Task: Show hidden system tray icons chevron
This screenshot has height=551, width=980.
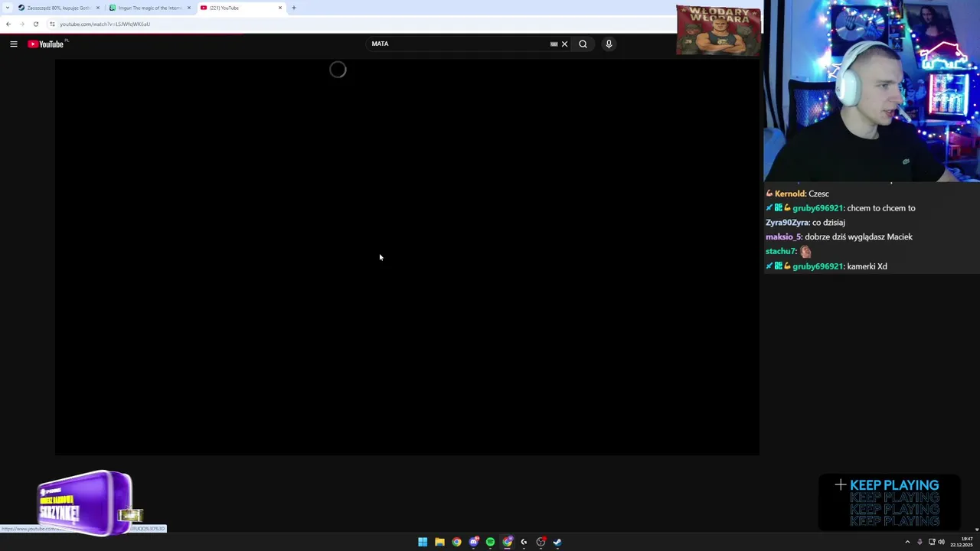Action: point(907,542)
